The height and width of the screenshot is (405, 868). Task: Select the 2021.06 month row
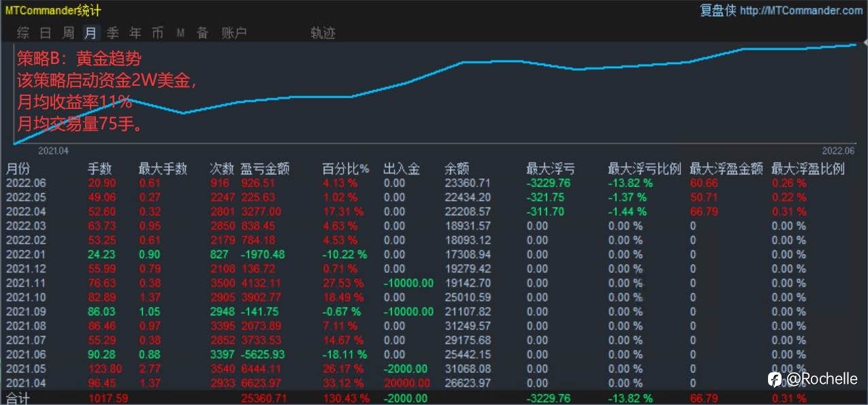pyautogui.click(x=434, y=355)
